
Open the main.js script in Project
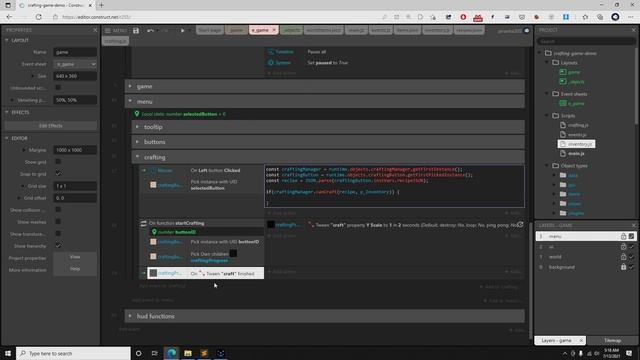[x=576, y=153]
